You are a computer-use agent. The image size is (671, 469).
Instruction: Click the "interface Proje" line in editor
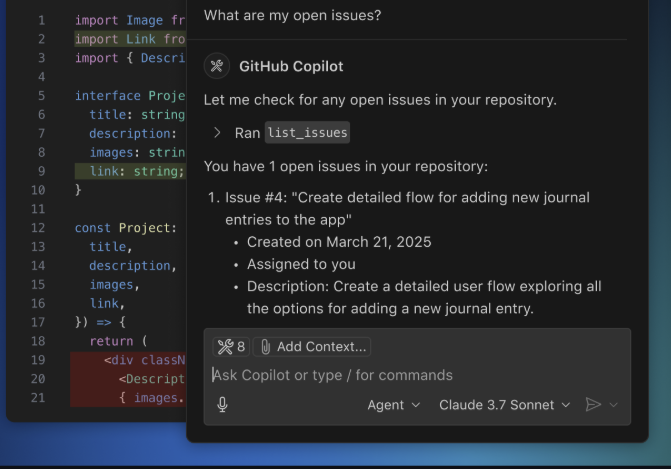(130, 95)
